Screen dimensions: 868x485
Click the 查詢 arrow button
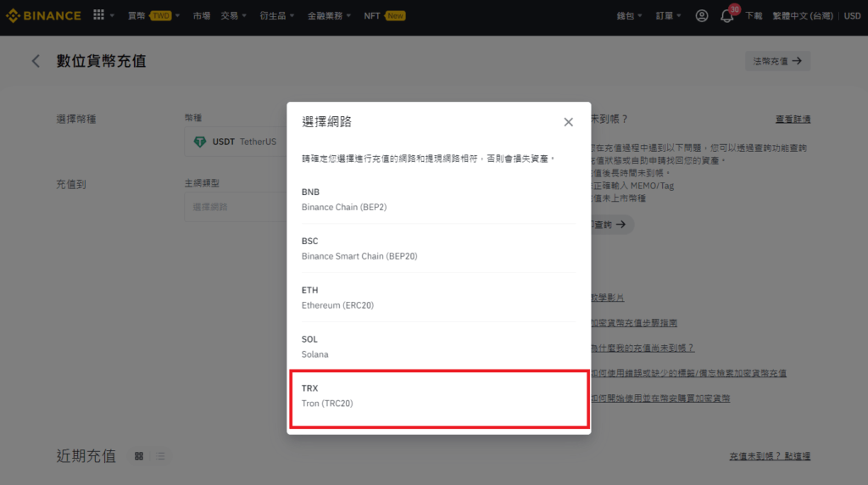pyautogui.click(x=611, y=224)
